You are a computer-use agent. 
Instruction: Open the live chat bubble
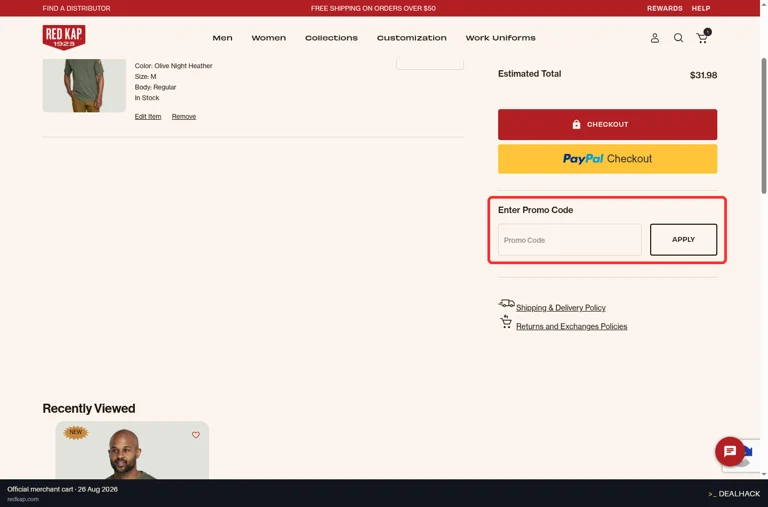coord(729,451)
